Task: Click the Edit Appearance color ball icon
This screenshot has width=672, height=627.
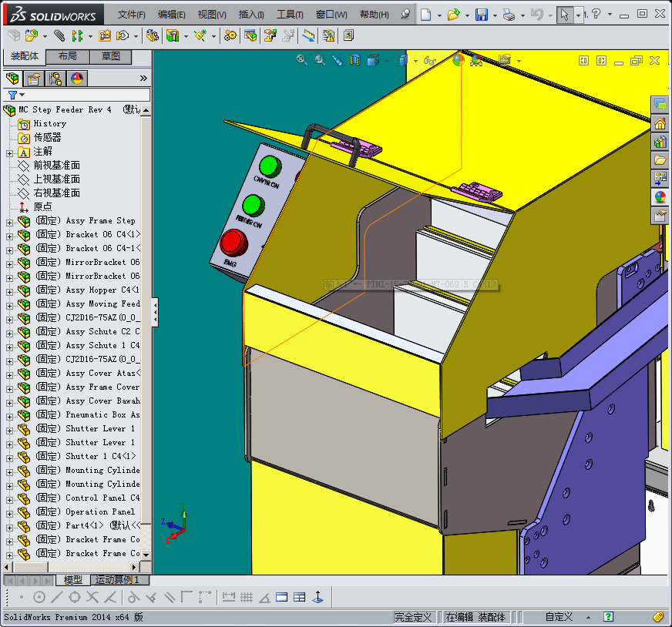Action: tap(458, 60)
